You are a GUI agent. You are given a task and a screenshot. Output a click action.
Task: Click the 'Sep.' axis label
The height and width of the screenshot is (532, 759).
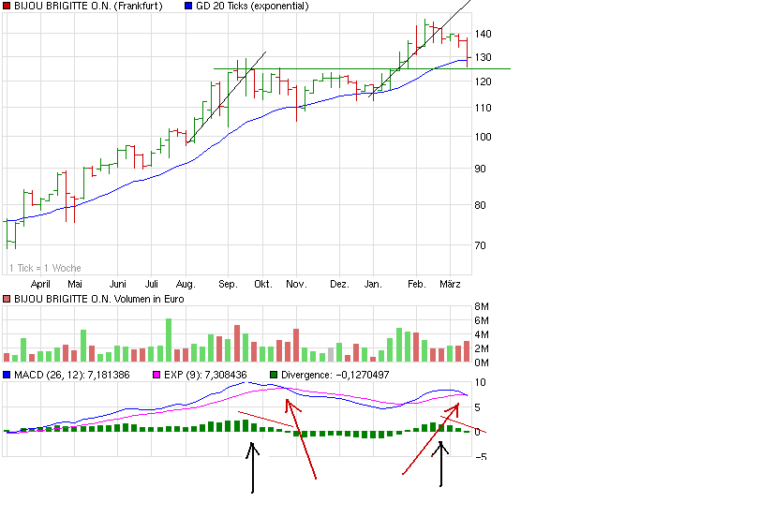[x=228, y=284]
